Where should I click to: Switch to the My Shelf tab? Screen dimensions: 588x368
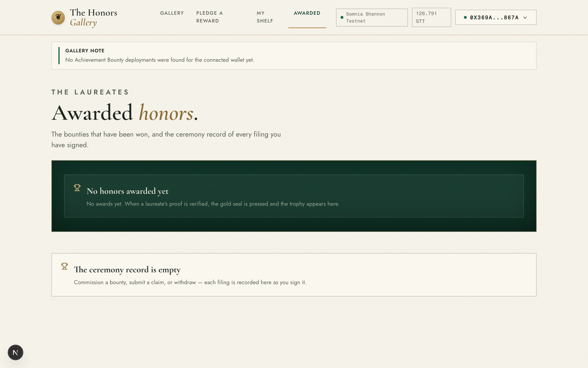(x=265, y=17)
